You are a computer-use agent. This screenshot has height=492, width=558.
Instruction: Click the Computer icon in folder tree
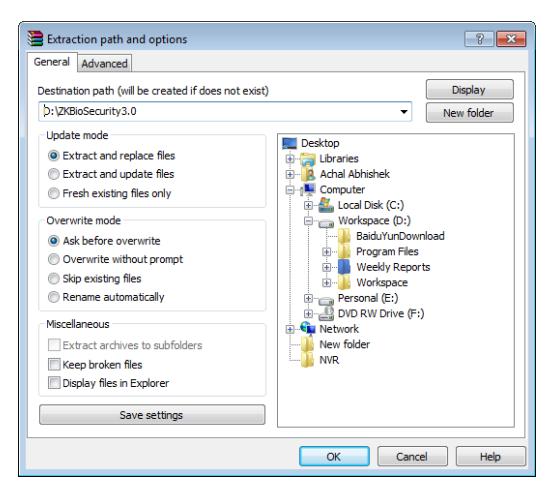(308, 190)
